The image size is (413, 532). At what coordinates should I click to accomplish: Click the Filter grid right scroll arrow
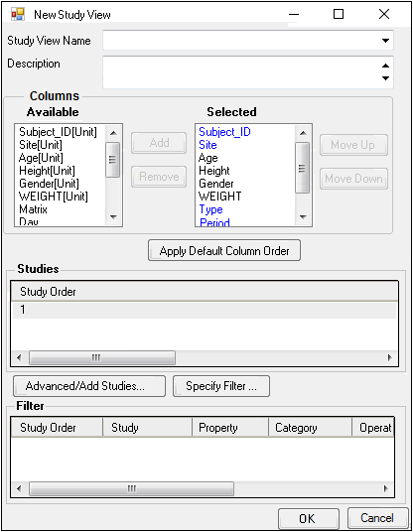pyautogui.click(x=386, y=489)
